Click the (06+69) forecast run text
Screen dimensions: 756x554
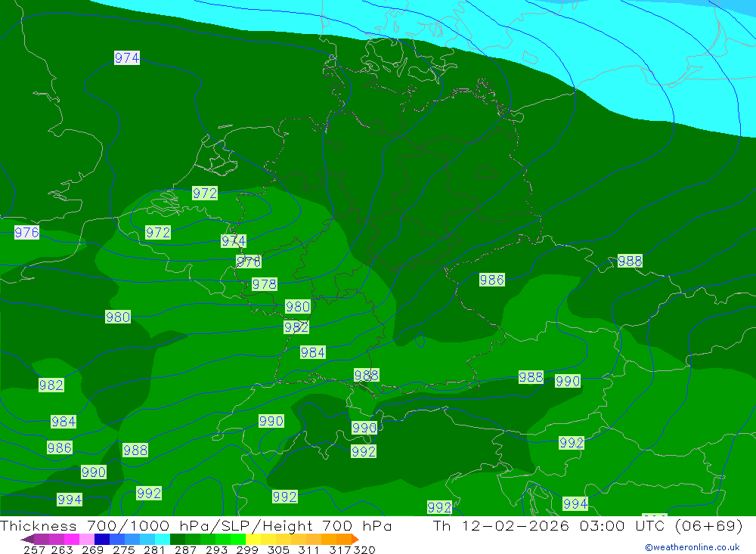click(x=709, y=525)
